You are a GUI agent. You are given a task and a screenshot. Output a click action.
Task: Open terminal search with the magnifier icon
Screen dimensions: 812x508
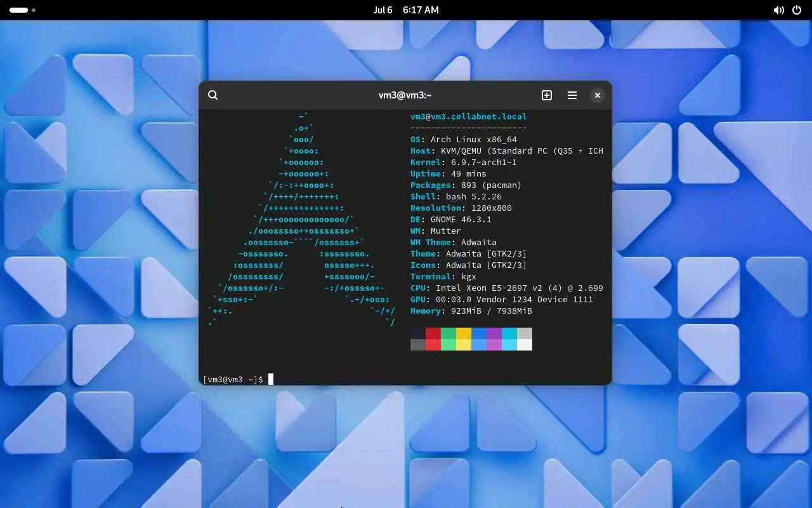[x=213, y=95]
